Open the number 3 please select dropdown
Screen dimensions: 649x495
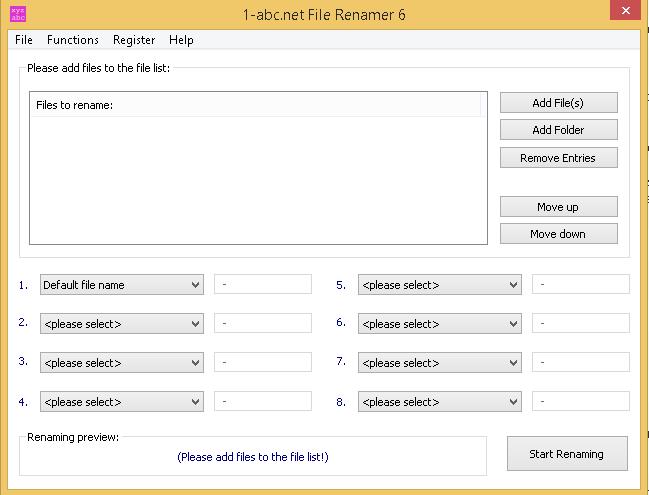122,363
